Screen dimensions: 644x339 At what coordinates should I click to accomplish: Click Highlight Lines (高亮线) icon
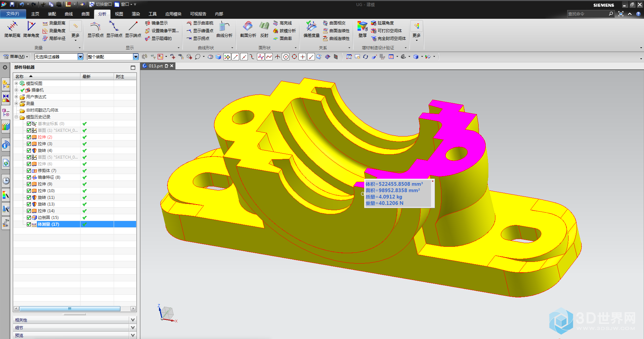click(x=276, y=23)
